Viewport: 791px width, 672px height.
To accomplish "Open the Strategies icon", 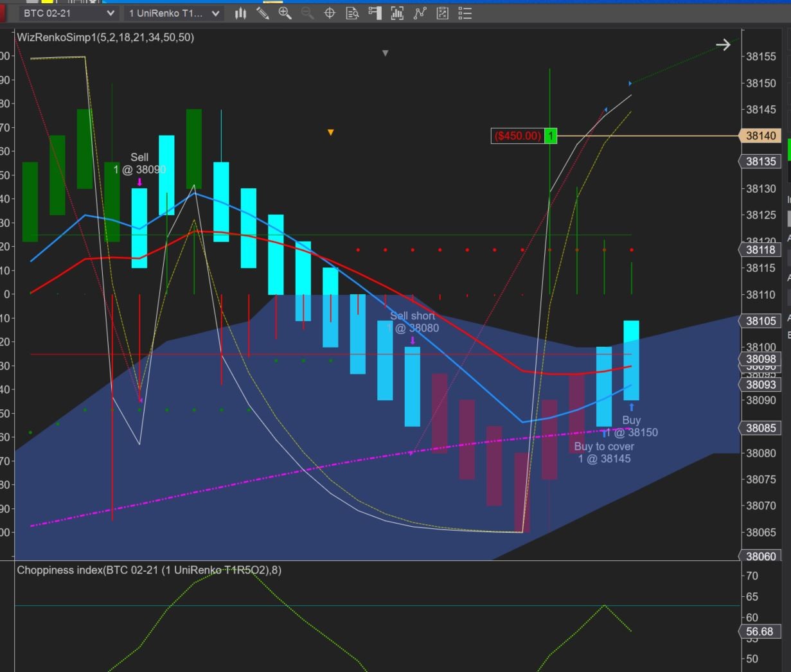I will tap(442, 13).
